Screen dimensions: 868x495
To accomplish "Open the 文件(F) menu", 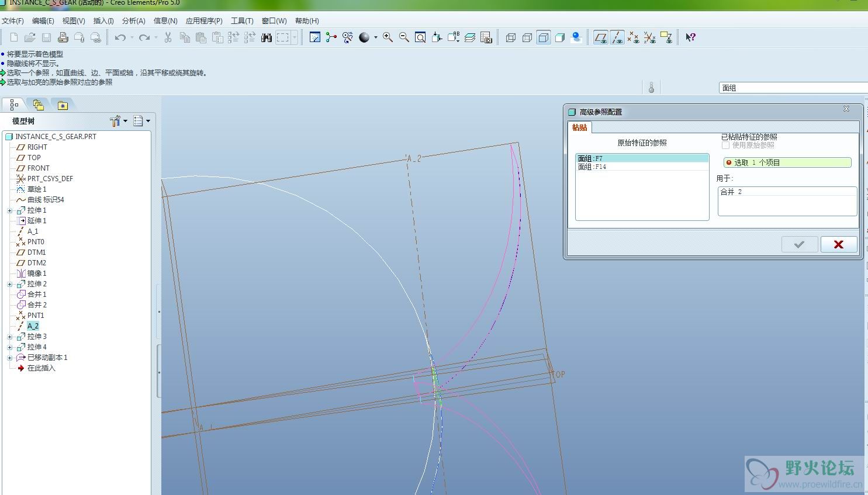I will [13, 21].
